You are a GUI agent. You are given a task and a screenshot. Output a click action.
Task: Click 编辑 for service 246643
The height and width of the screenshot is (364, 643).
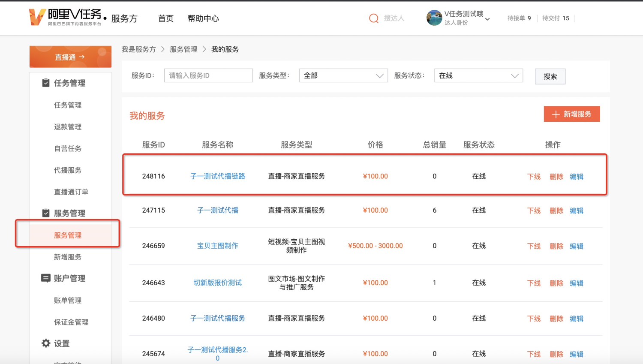(577, 283)
